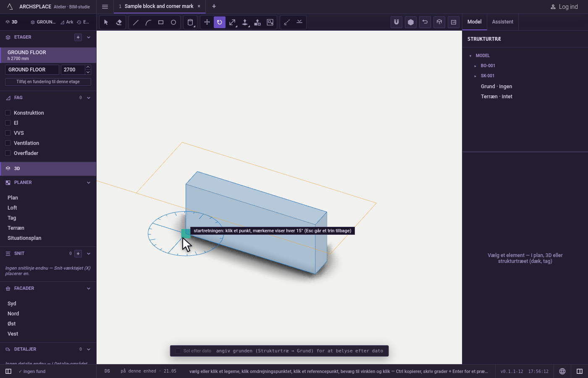The height and width of the screenshot is (378, 588).
Task: Check the Sol efter dato box
Action: 178,351
